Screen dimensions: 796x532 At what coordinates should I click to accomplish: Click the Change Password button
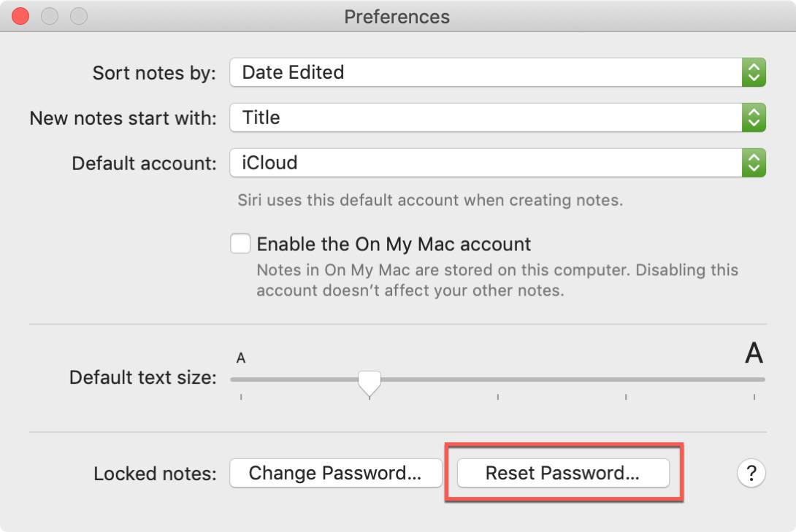[335, 473]
